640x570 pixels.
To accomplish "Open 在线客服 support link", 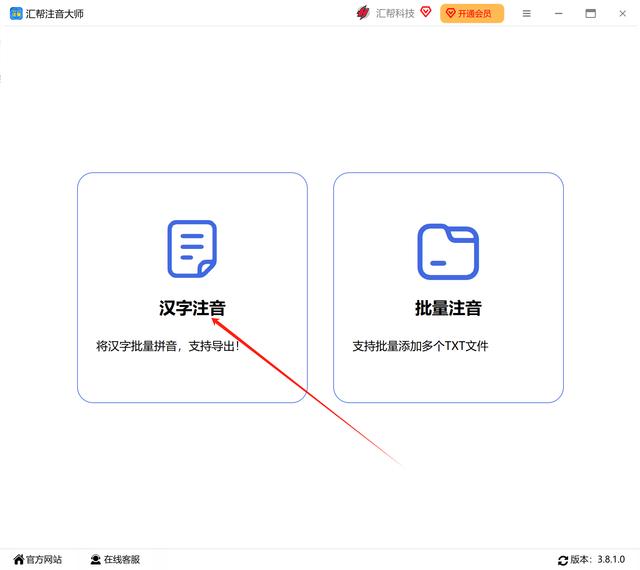I will coord(115,559).
